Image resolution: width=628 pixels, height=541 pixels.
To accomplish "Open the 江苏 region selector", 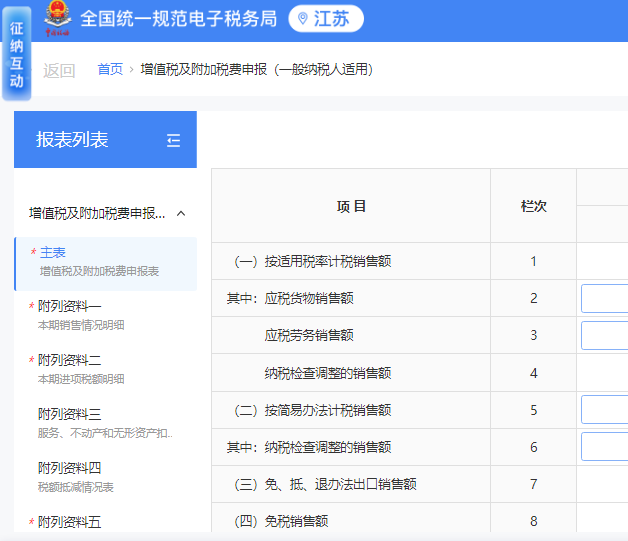I will point(326,18).
